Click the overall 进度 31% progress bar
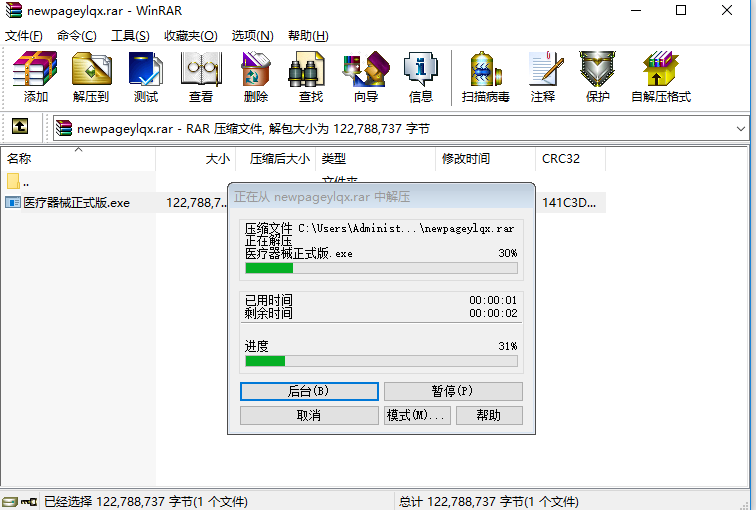 coord(381,361)
